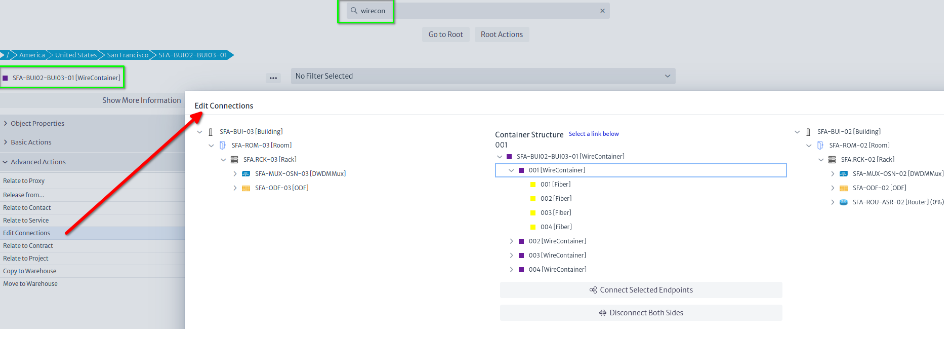The height and width of the screenshot is (363, 944).
Task: Expand the 003 WireContainer node
Action: click(x=511, y=255)
